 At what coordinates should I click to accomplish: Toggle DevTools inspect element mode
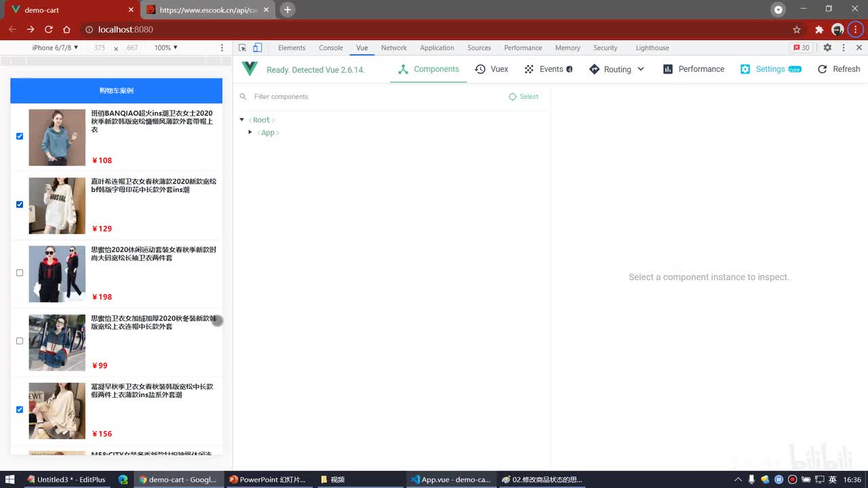click(x=243, y=47)
